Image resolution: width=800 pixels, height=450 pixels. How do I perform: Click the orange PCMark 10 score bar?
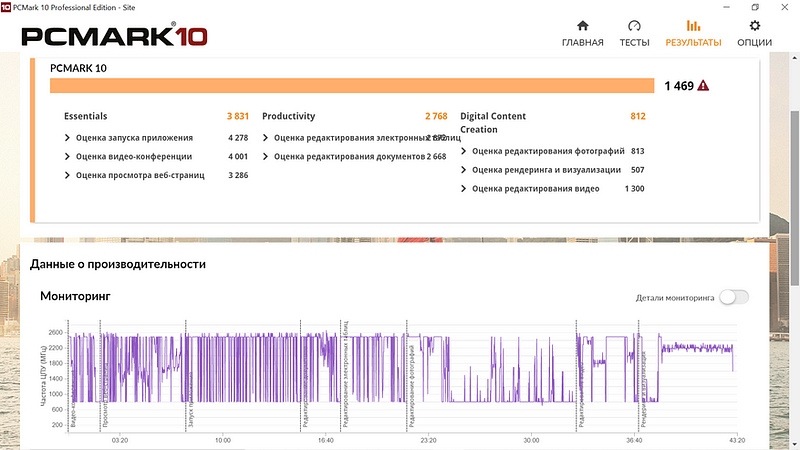[352, 86]
